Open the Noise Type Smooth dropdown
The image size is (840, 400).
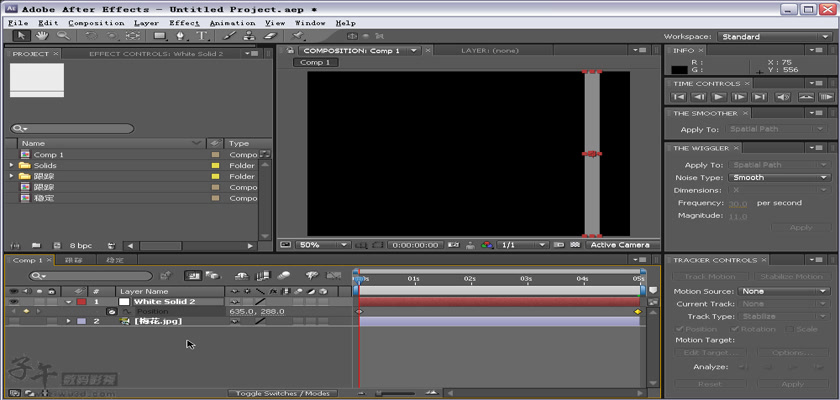coord(781,178)
